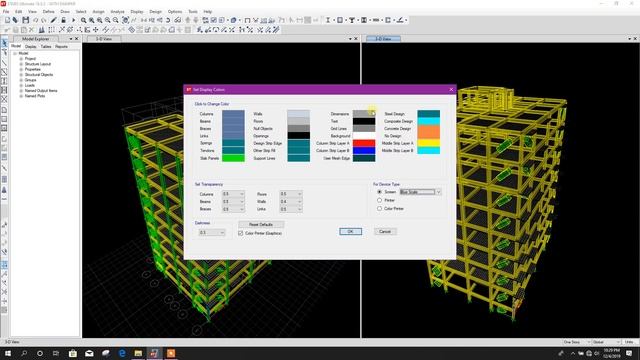The image size is (640, 360).
Task: Change the Background white color swatch
Action: point(364,136)
